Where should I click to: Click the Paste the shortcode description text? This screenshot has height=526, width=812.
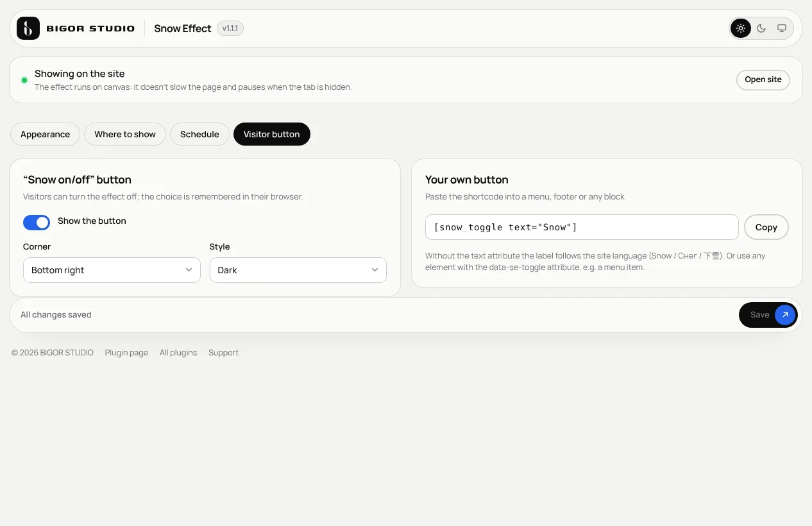point(525,197)
